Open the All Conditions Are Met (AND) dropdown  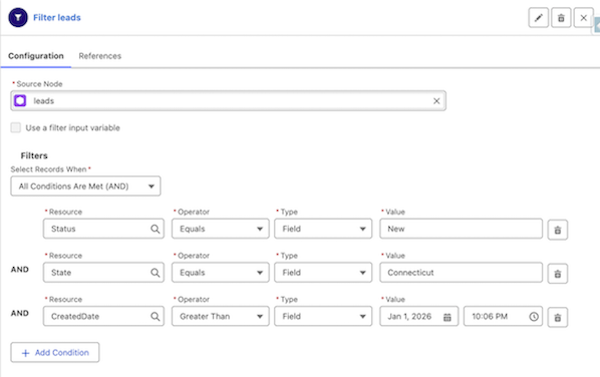pos(86,186)
